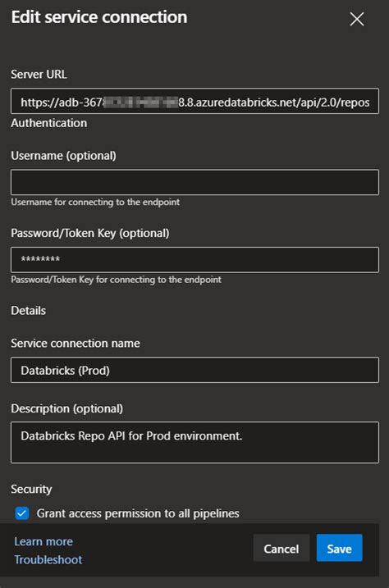The height and width of the screenshot is (588, 389).
Task: Open the Learn more link
Action: (43, 541)
